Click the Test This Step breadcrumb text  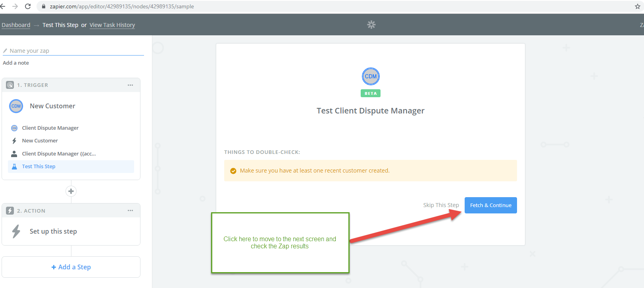coord(60,25)
